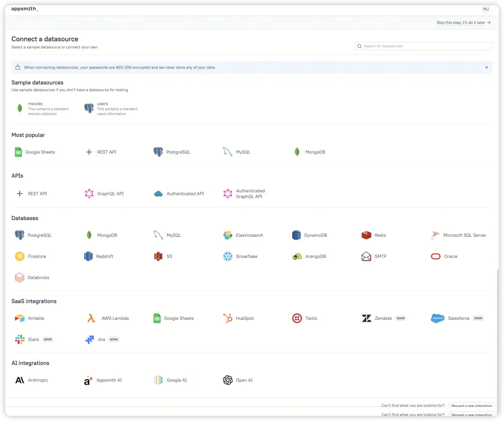
Task: Open the Authenticated API cloud icon
Action: [158, 193]
